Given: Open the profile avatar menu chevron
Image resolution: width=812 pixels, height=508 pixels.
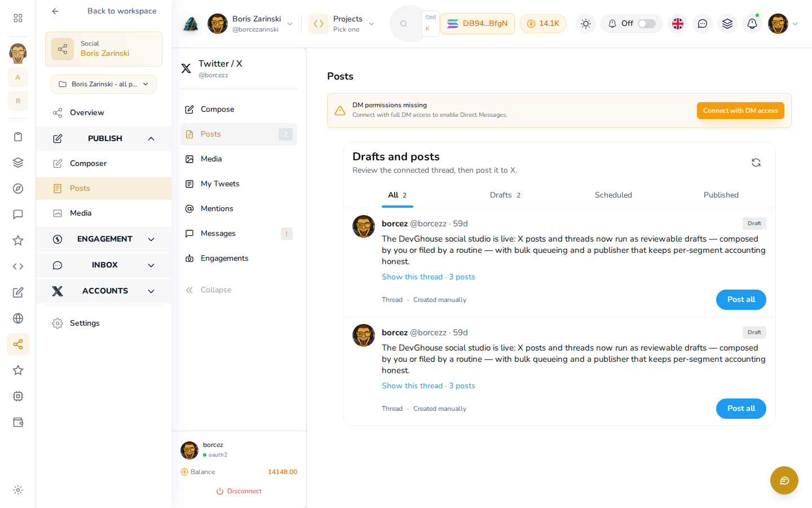Looking at the screenshot, I should (x=795, y=24).
